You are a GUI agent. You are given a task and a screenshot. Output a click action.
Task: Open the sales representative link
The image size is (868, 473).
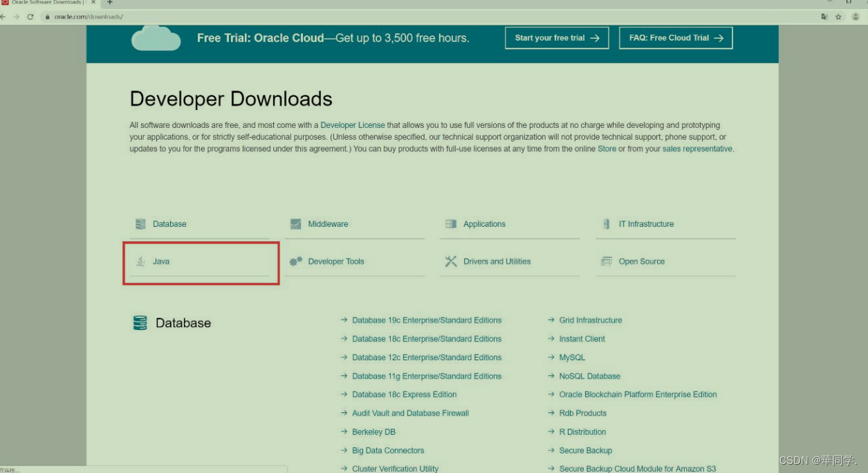pyautogui.click(x=697, y=149)
